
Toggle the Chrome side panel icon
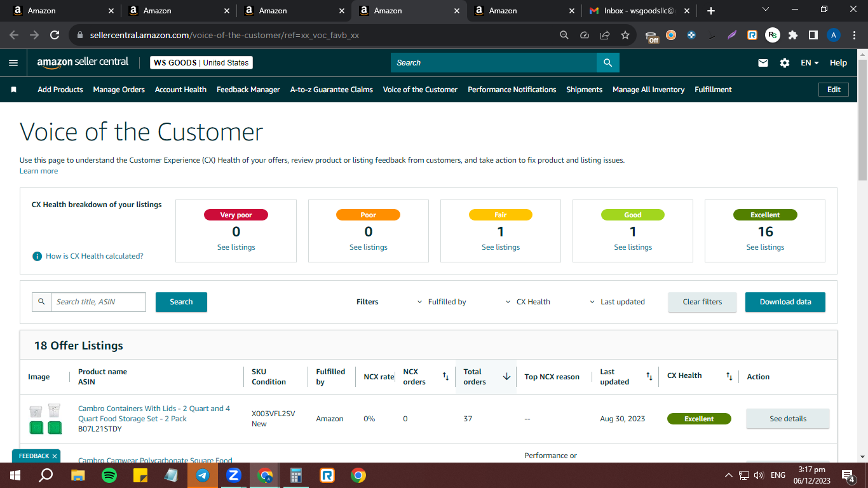(x=813, y=36)
